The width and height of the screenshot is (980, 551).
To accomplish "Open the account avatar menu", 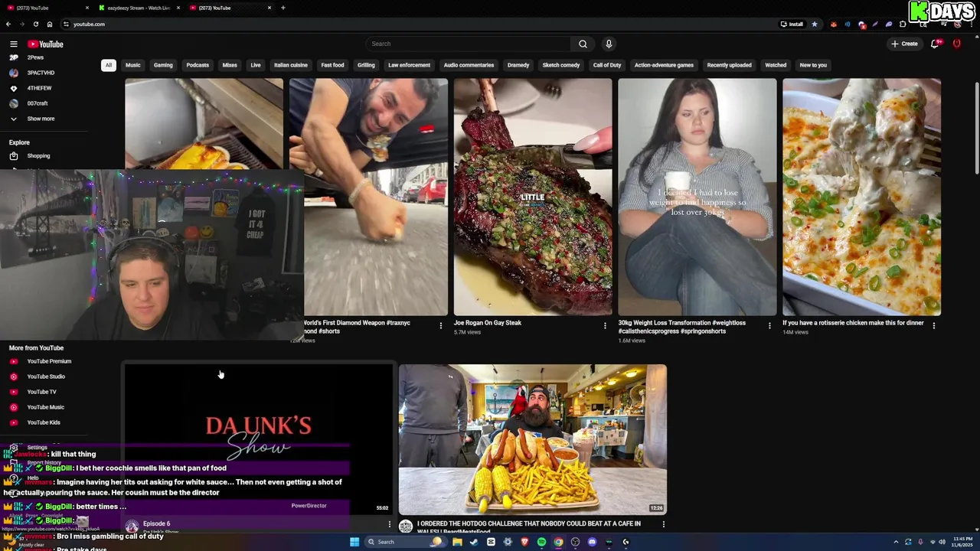I will point(956,44).
